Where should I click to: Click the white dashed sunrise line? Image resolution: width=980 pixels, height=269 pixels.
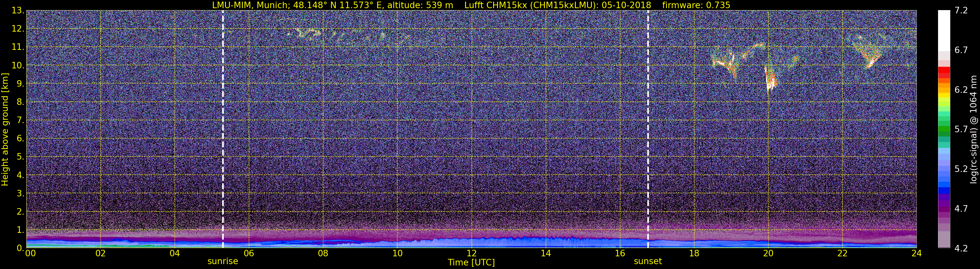tap(222, 129)
